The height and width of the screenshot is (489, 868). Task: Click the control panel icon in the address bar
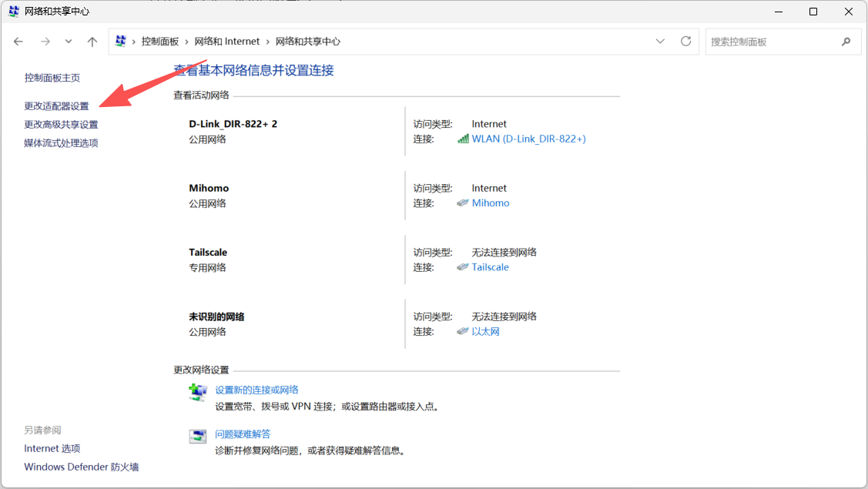coord(120,41)
